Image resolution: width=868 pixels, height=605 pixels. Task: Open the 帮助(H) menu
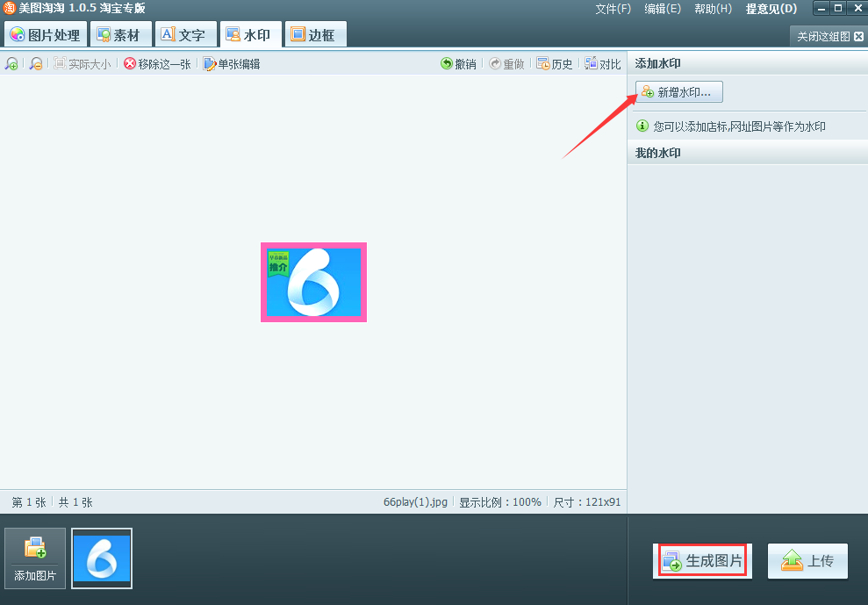[x=713, y=9]
